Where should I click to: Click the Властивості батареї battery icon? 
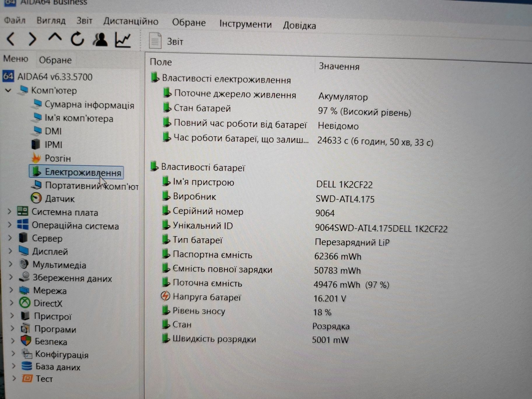click(154, 166)
